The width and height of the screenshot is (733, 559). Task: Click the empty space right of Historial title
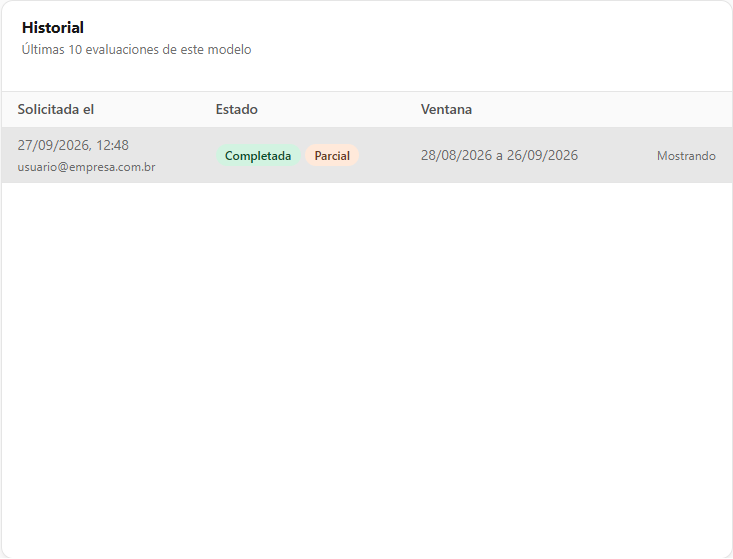point(407,28)
